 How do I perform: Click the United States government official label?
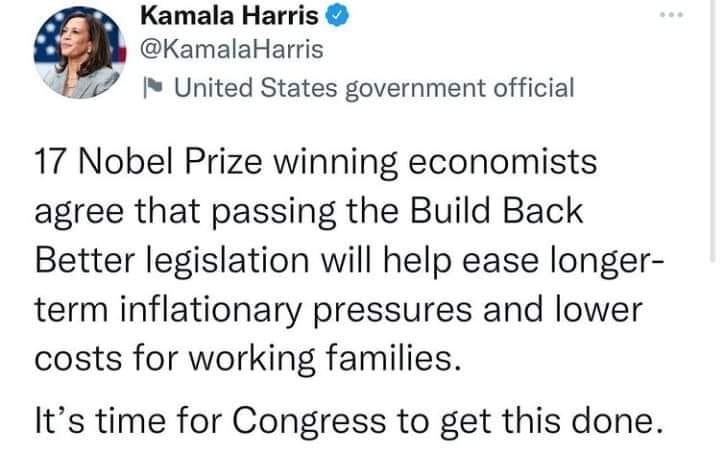click(x=374, y=88)
